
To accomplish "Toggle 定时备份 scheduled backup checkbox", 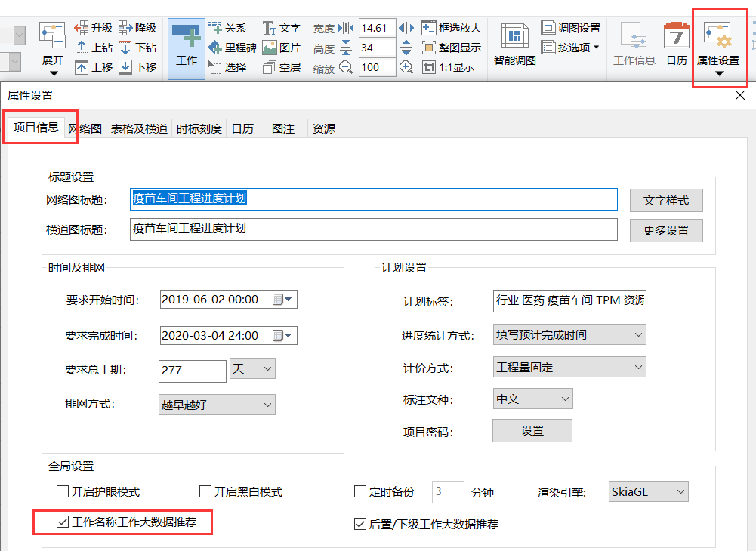I will 360,491.
